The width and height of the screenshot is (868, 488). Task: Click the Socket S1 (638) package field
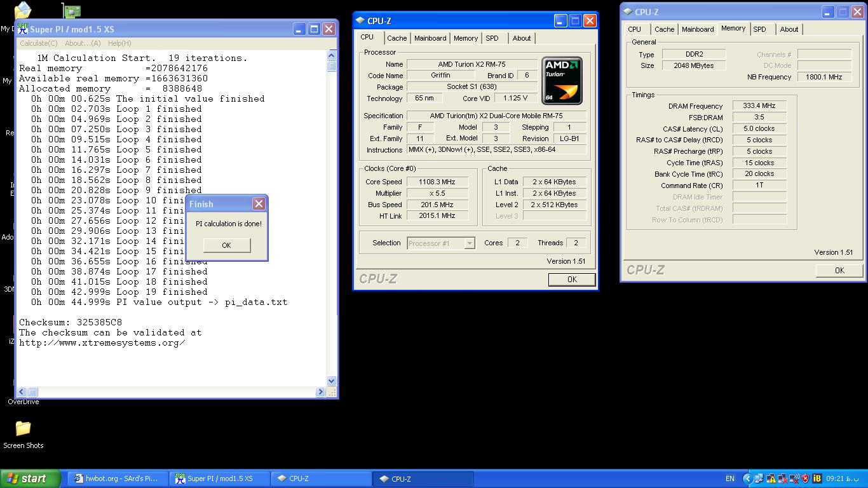471,87
